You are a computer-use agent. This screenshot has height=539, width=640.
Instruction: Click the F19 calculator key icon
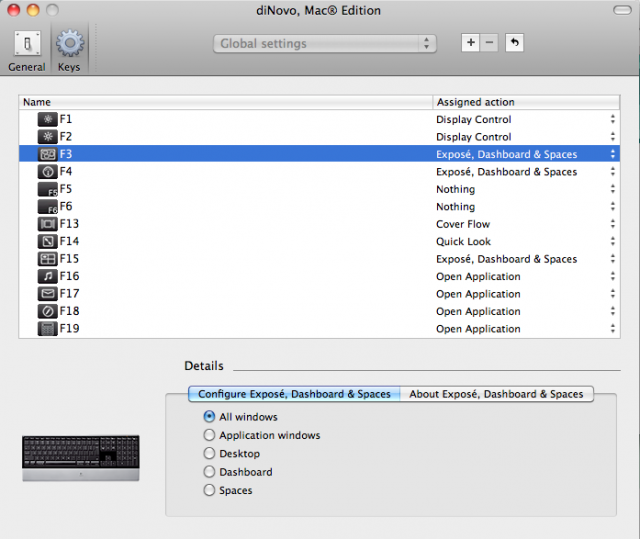click(47, 329)
